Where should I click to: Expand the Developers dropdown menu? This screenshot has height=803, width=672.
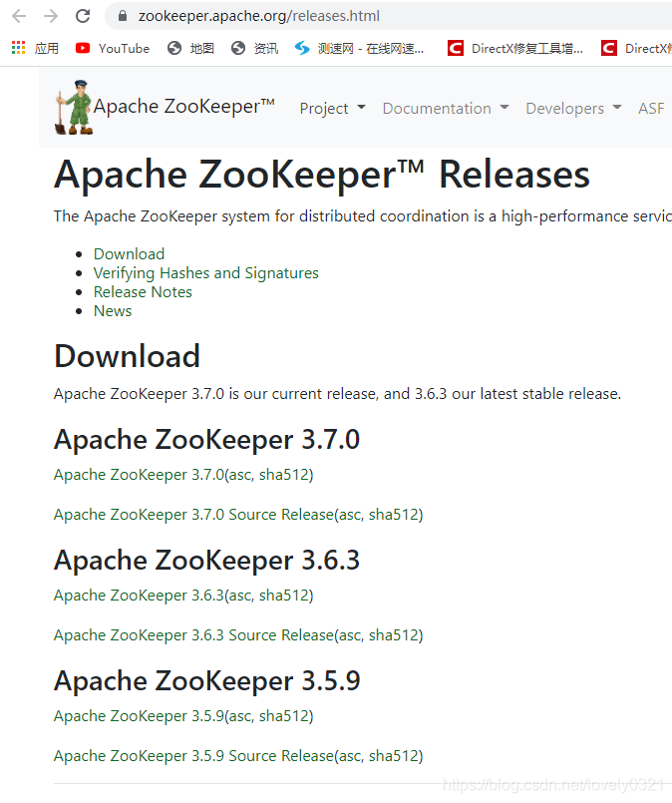coord(573,109)
